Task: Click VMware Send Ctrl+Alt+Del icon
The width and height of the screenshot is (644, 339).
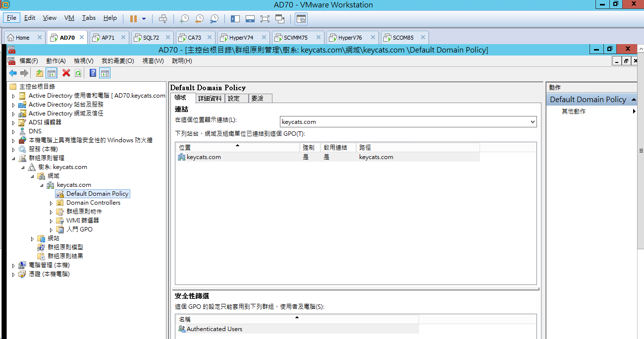Action: 163,18
